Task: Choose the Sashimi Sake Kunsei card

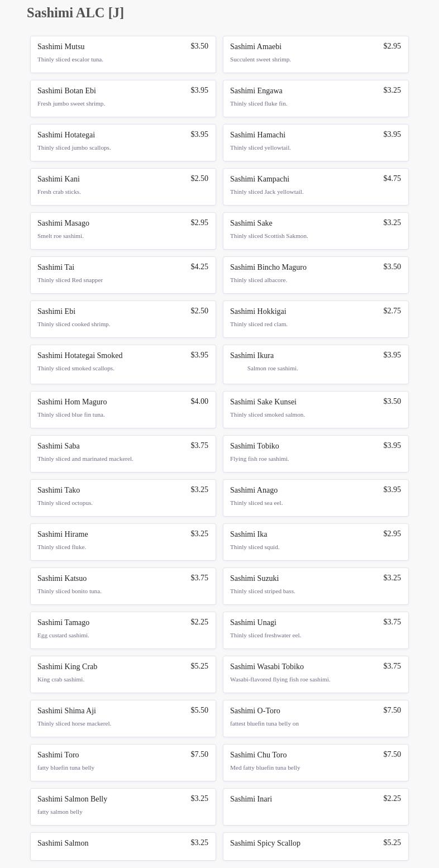Action: (316, 409)
